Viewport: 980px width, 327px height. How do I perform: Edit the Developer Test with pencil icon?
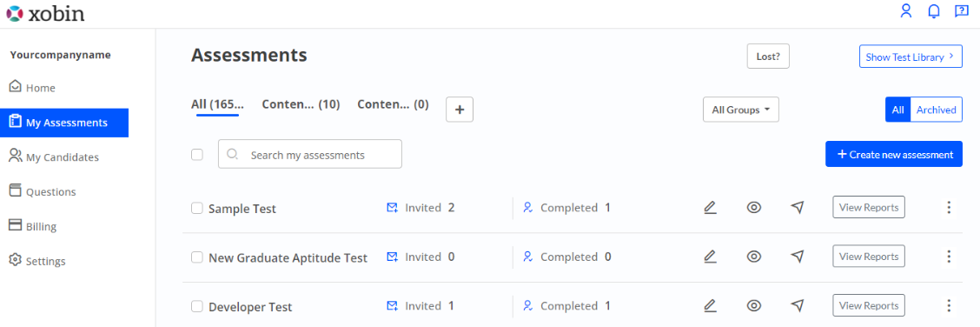click(x=710, y=306)
